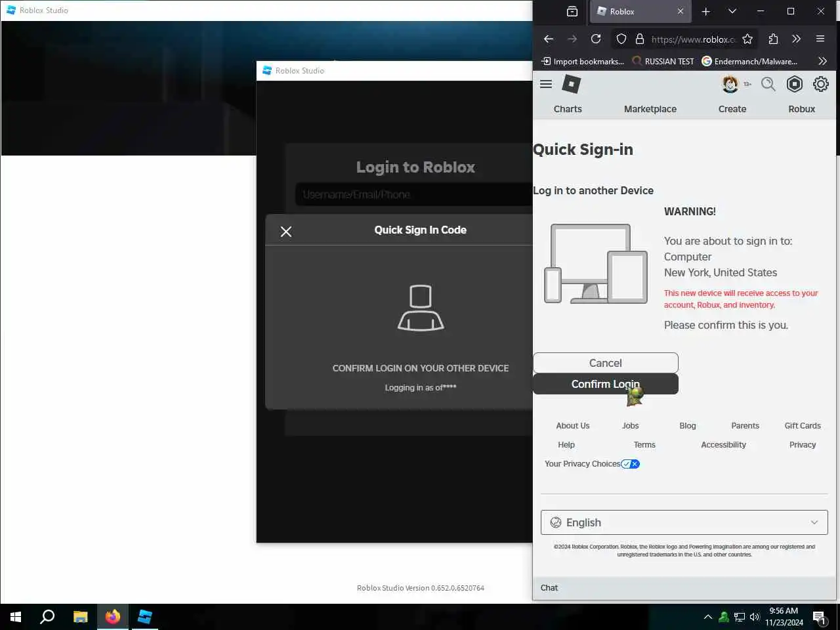This screenshot has height=630, width=840.
Task: Open the Windows Start menu
Action: 16,617
